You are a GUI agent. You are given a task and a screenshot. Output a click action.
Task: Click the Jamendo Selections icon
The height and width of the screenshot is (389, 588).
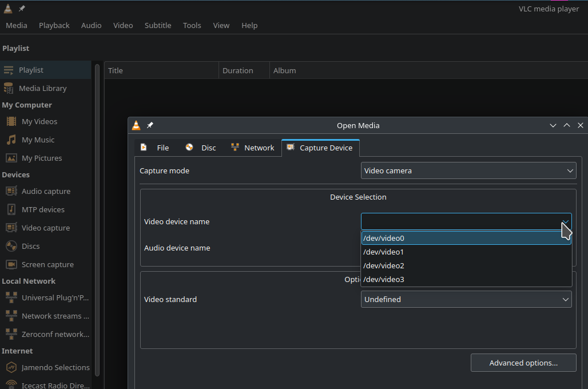[11, 367]
